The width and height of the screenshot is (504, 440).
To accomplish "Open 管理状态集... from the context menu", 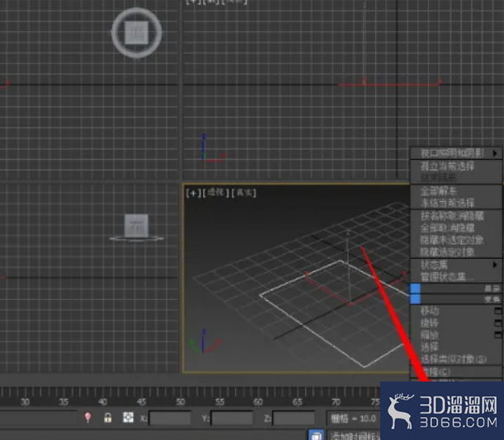I will point(447,277).
